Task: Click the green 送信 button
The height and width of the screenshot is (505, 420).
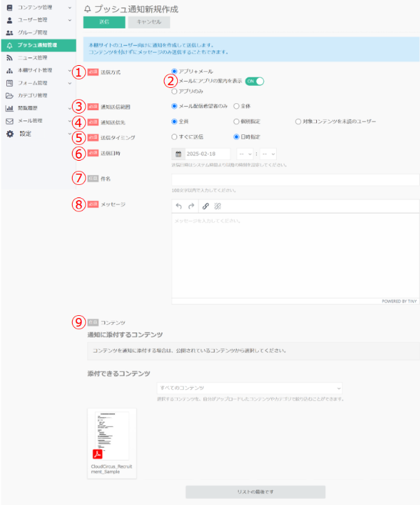Action: 103,22
